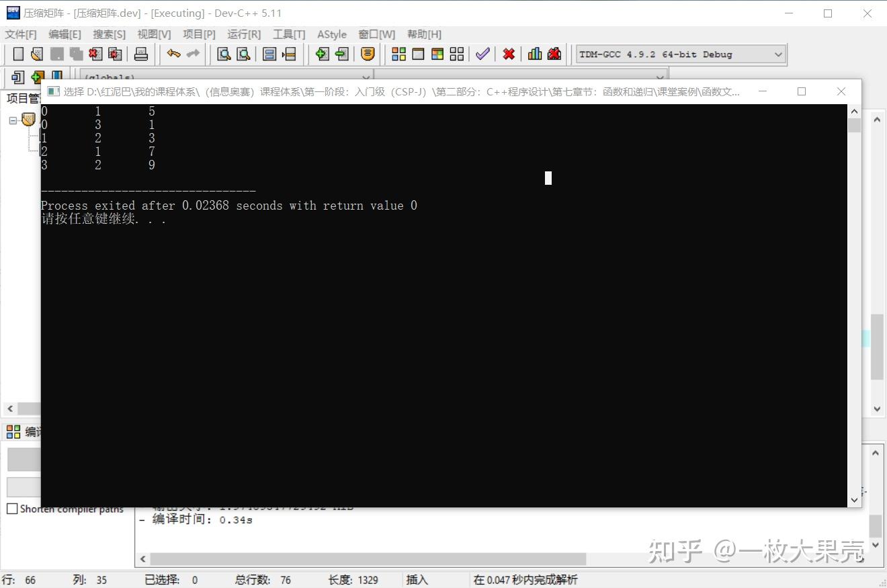Click the console window title bar icon
This screenshot has height=588, width=887.
click(53, 91)
